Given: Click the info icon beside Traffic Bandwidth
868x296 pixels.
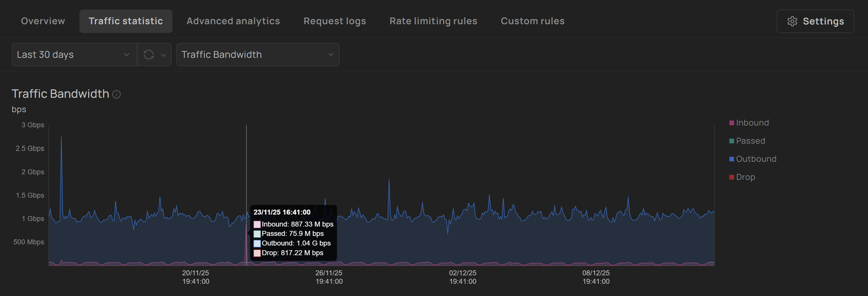Looking at the screenshot, I should coord(116,94).
